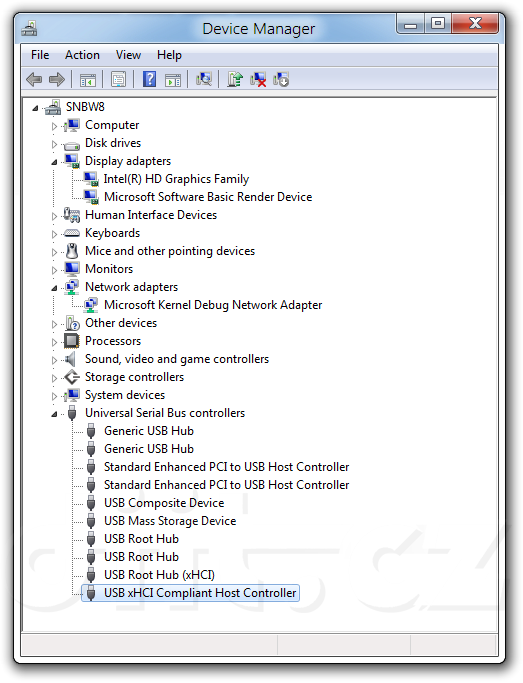Viewport: 523px width, 683px height.
Task: Click the Device Manager title bar icon
Action: pyautogui.click(x=29, y=28)
